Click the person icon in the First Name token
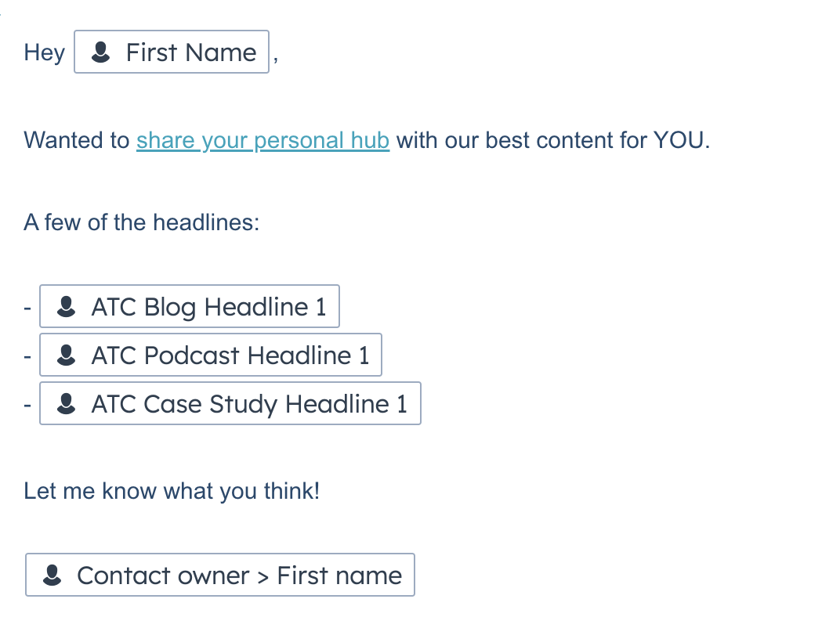The height and width of the screenshot is (617, 840). tap(99, 52)
